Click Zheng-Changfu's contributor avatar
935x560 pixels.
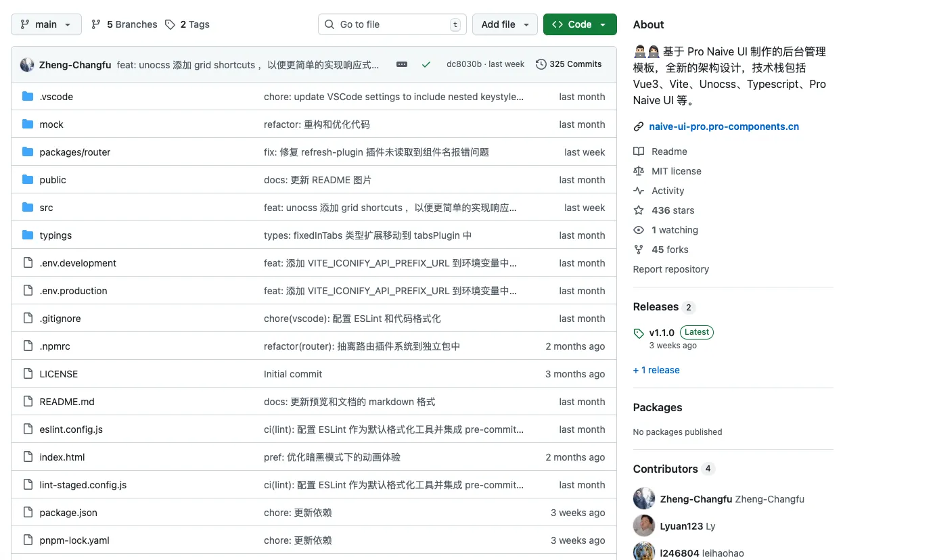coord(643,499)
